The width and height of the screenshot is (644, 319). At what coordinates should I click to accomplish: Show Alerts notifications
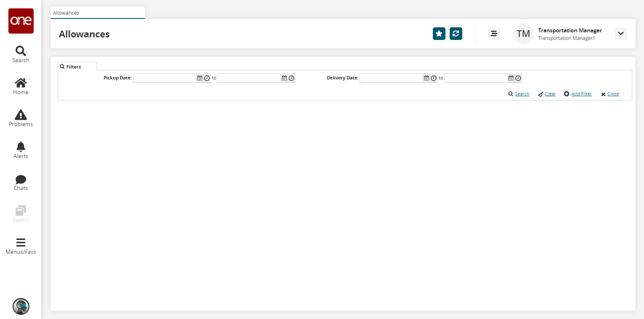pos(21,150)
